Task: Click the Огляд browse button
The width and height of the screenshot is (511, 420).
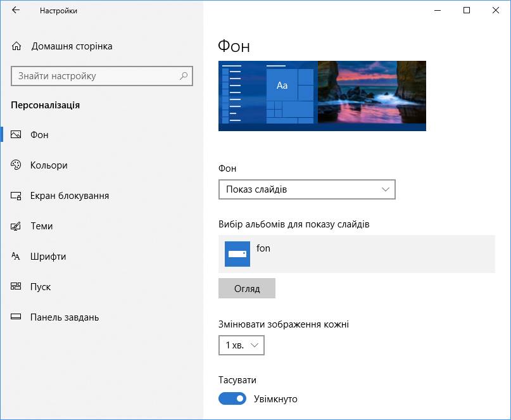Action: pos(247,288)
